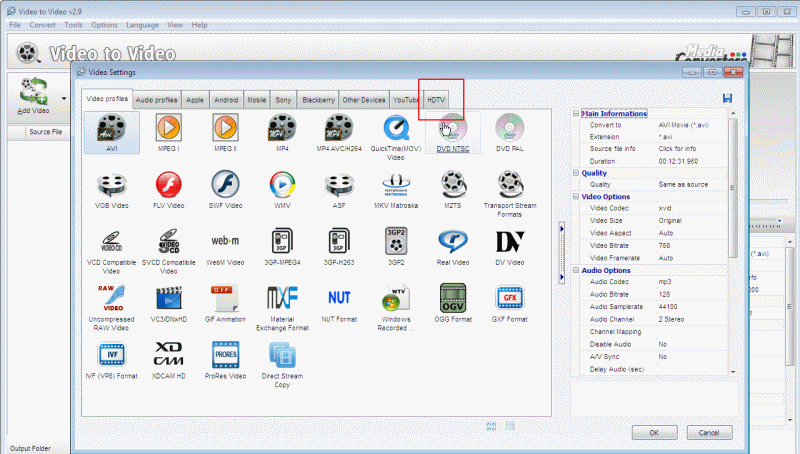This screenshot has width=800, height=454.
Task: Open the Android profiles tab
Action: [226, 100]
